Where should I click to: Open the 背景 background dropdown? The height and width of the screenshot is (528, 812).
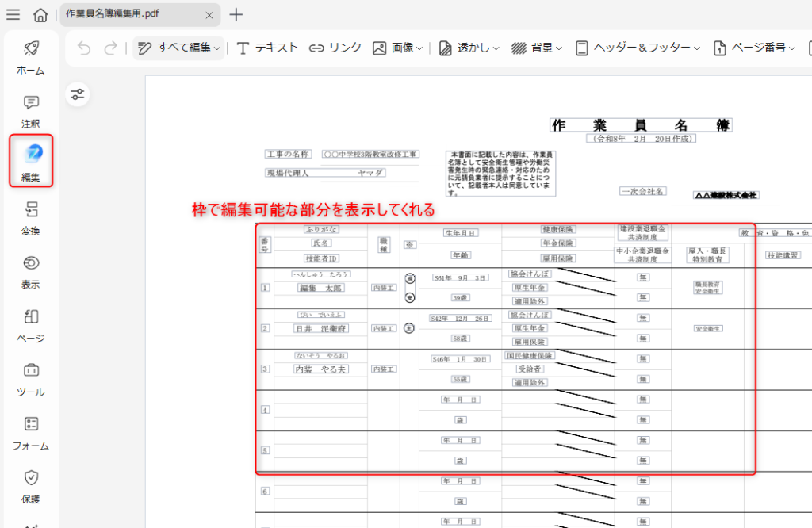point(537,48)
